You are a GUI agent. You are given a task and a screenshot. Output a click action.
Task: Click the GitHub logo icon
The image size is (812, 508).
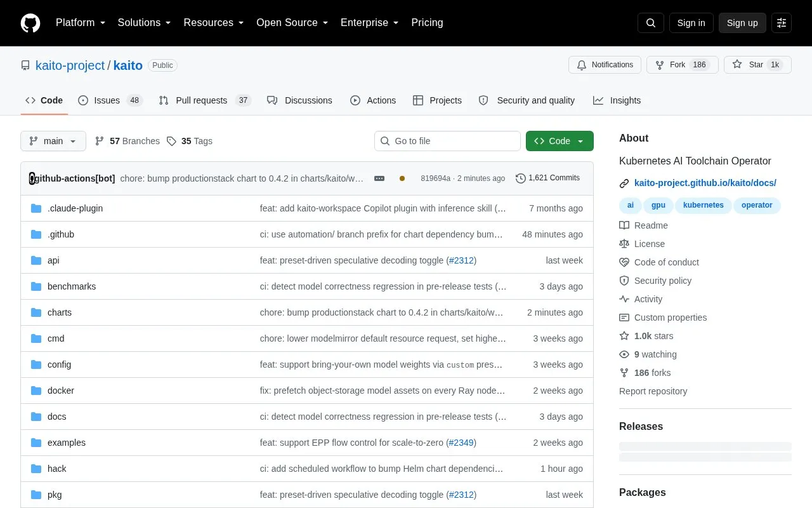(x=30, y=23)
